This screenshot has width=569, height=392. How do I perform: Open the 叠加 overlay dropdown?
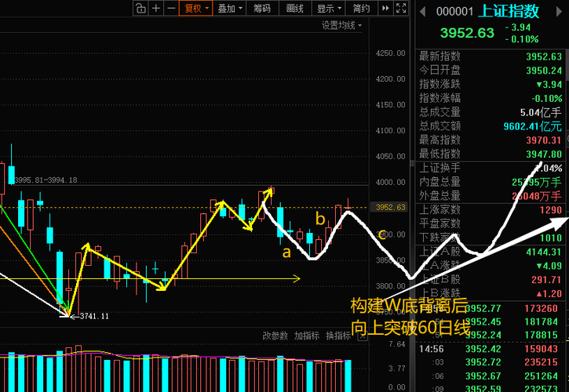(x=230, y=9)
